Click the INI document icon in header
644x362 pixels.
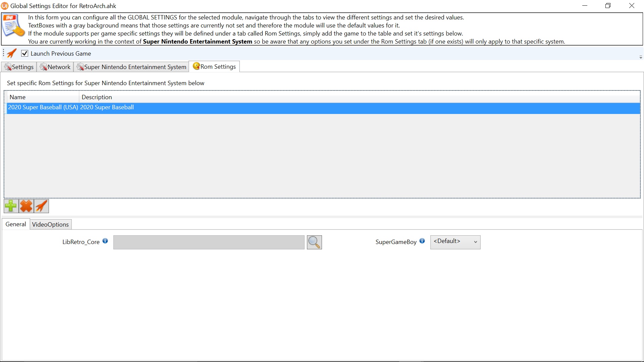(13, 25)
